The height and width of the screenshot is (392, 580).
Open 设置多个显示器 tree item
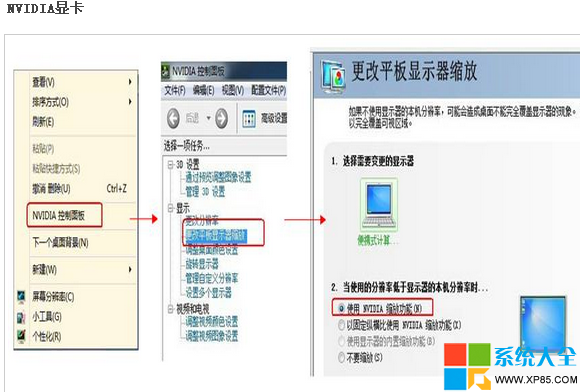coord(209,293)
